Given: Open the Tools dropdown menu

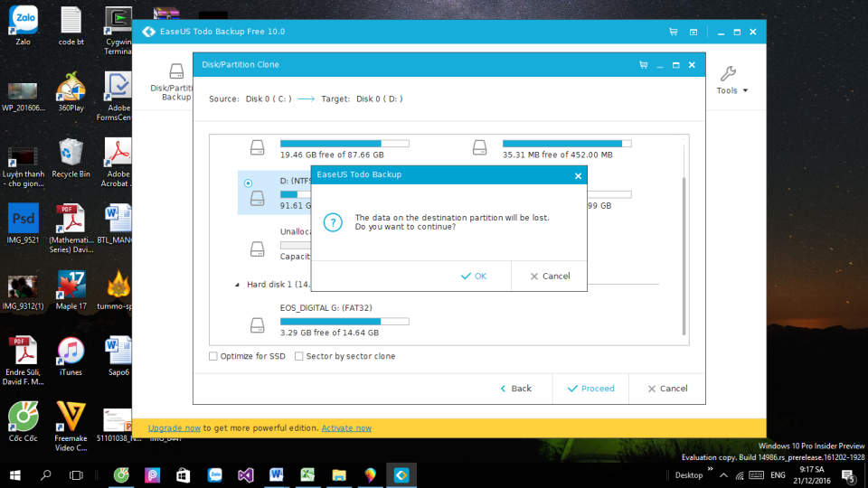Looking at the screenshot, I should coord(731,80).
